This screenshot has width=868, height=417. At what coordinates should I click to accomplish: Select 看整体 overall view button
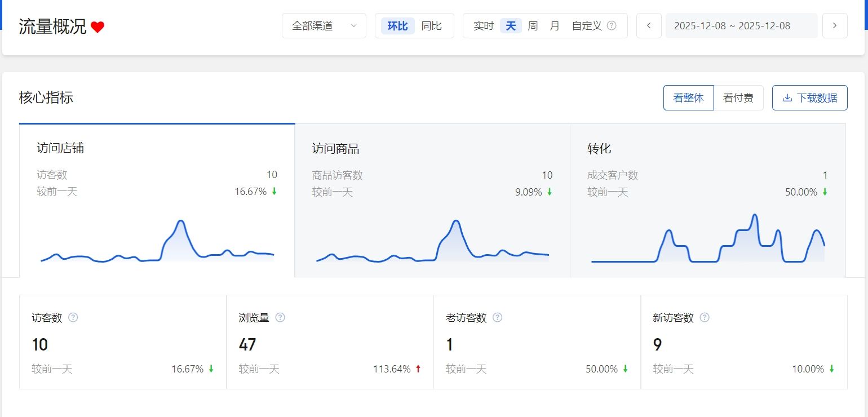coord(688,98)
